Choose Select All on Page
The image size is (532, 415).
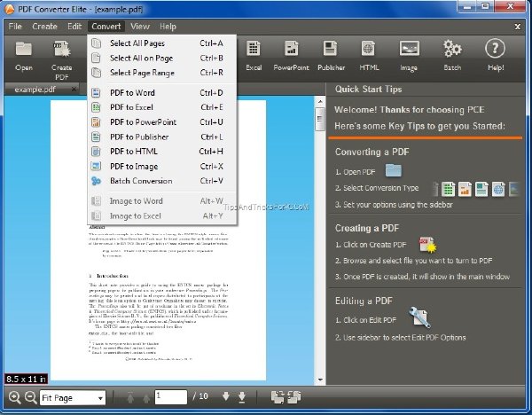[162, 58]
